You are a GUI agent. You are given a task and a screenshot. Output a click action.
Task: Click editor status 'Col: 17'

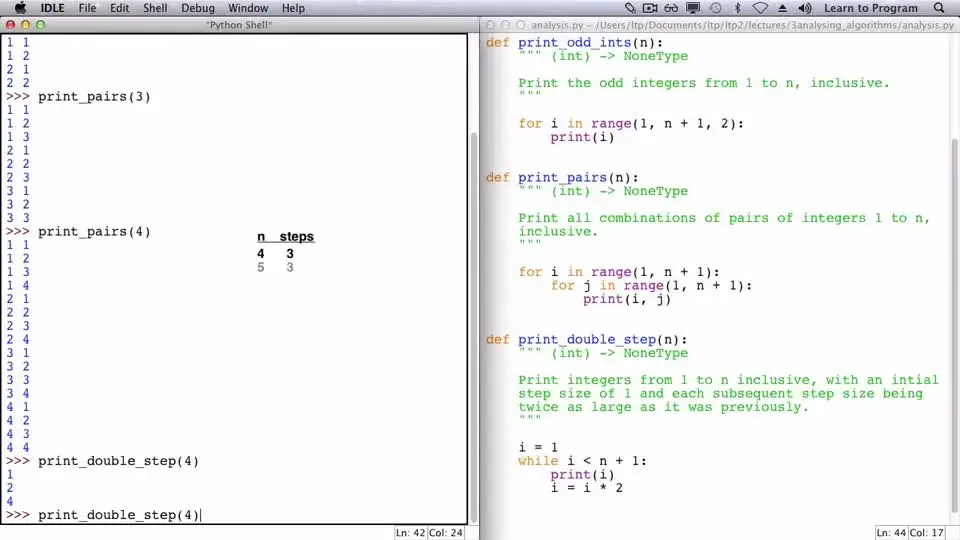[927, 533]
